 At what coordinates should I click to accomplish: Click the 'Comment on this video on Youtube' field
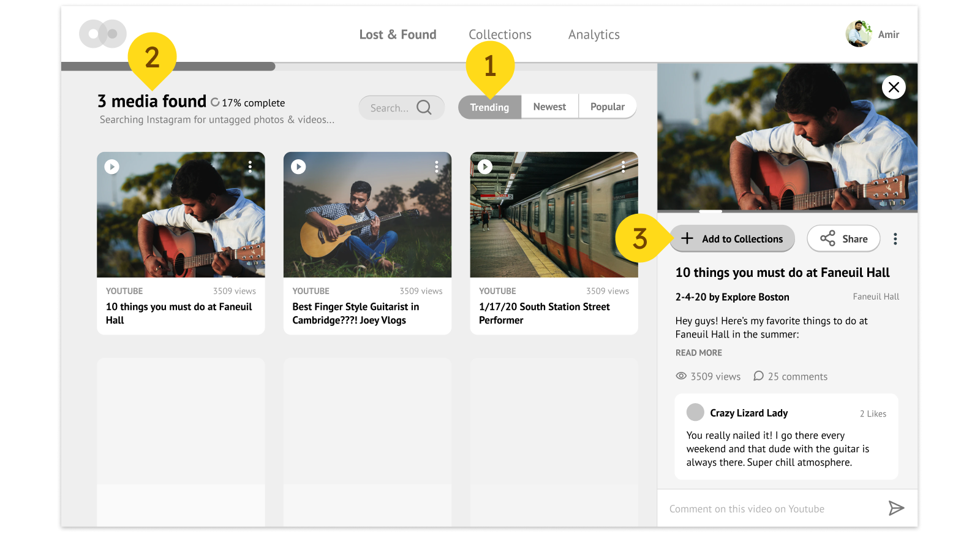[747, 509]
